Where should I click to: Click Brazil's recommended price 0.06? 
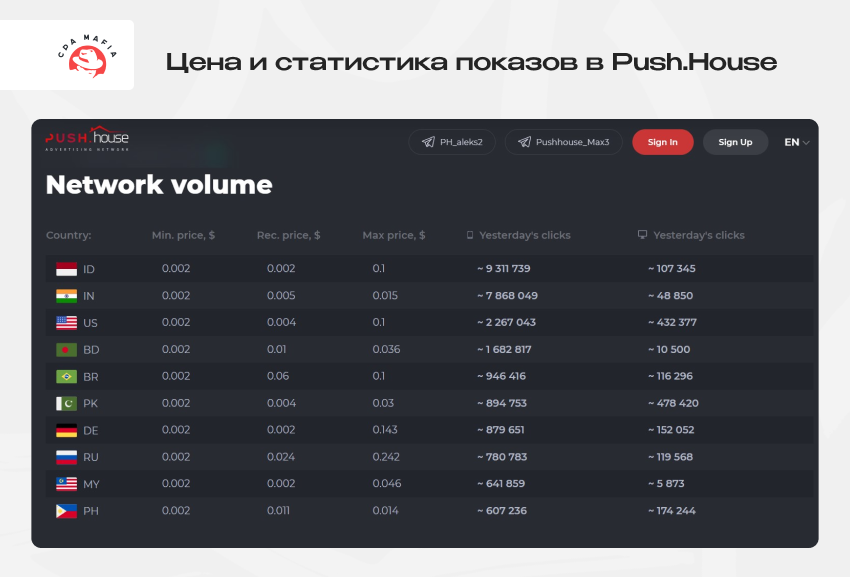[x=278, y=376]
